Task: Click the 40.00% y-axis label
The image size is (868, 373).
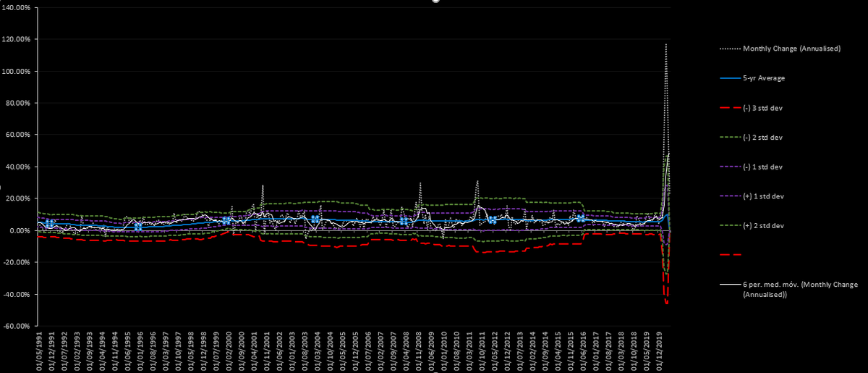Action: tap(17, 167)
